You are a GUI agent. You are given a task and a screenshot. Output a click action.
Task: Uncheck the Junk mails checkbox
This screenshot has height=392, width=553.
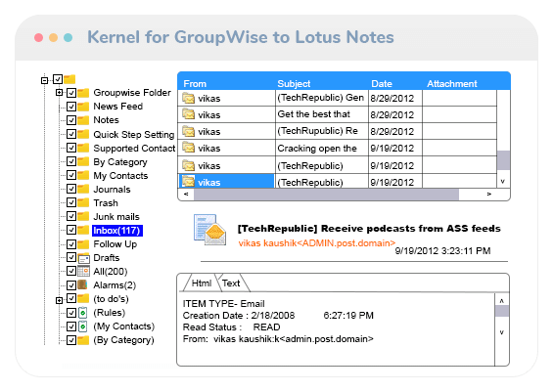point(71,216)
